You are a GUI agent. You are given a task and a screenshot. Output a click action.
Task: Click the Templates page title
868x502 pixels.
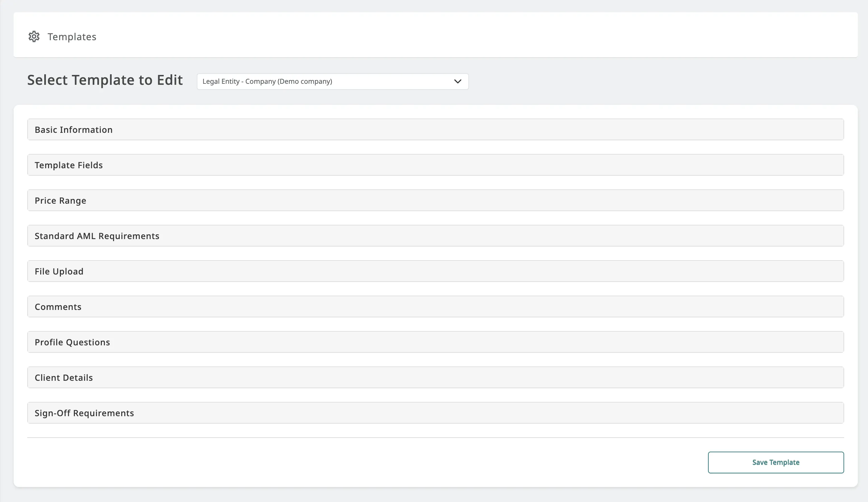point(71,37)
